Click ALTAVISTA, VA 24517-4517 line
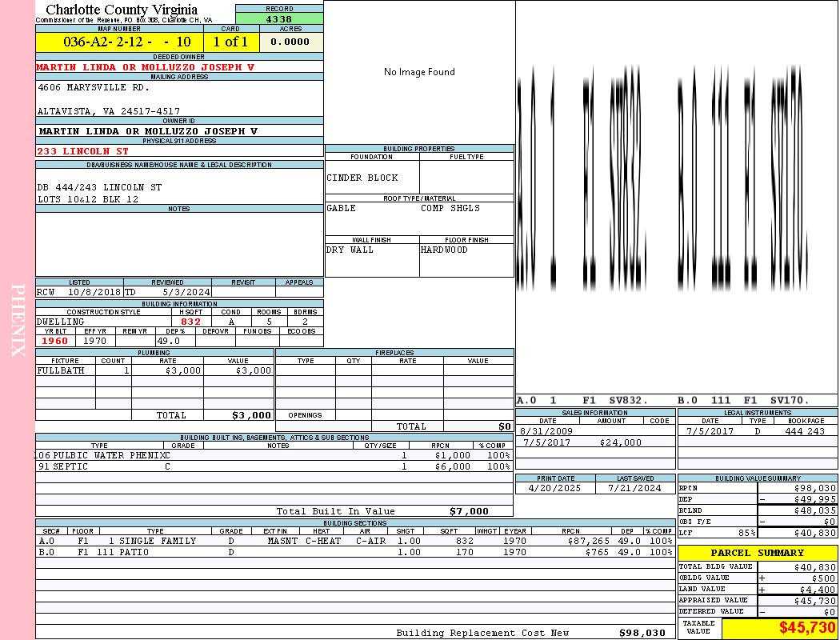840x640 pixels. point(109,111)
